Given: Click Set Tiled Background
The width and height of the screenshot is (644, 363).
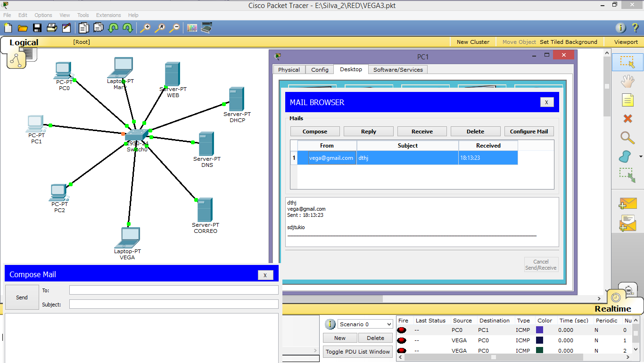Looking at the screenshot, I should click(568, 42).
